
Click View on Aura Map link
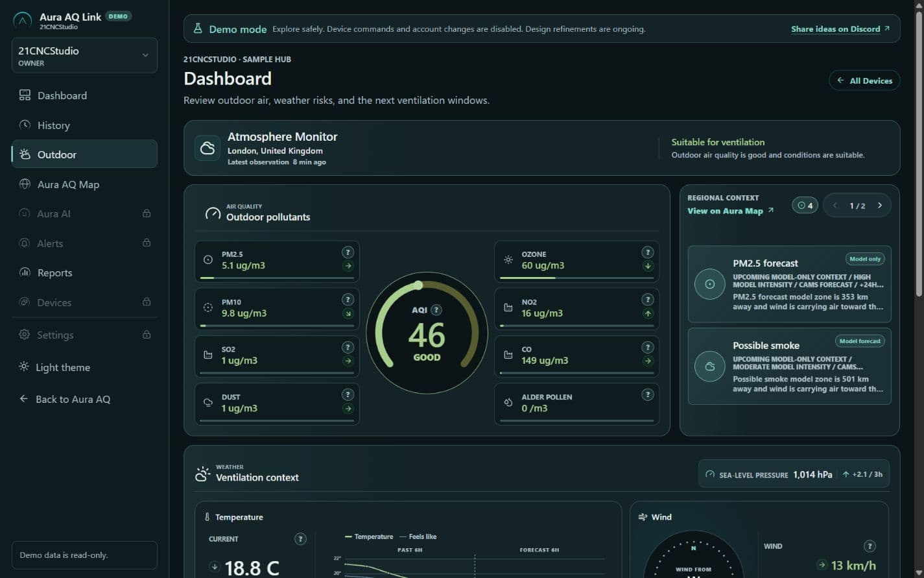730,211
